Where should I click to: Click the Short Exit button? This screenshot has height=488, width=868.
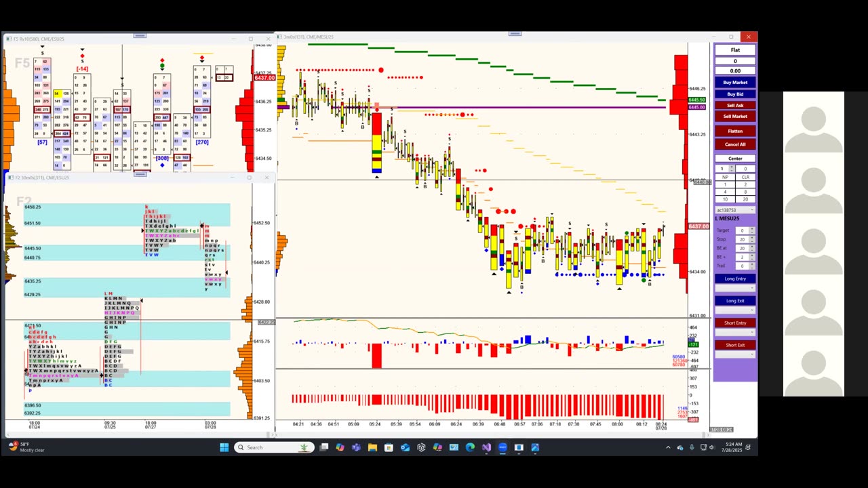pyautogui.click(x=735, y=345)
